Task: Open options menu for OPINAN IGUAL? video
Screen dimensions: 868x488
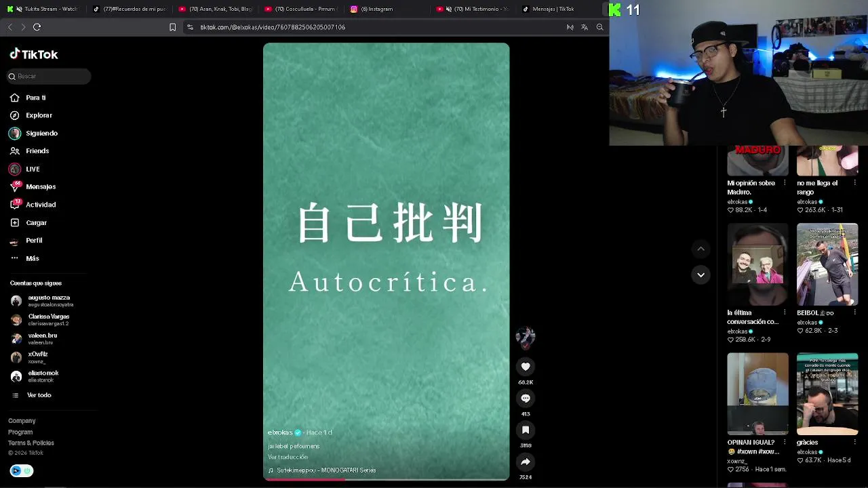Action: [x=785, y=442]
